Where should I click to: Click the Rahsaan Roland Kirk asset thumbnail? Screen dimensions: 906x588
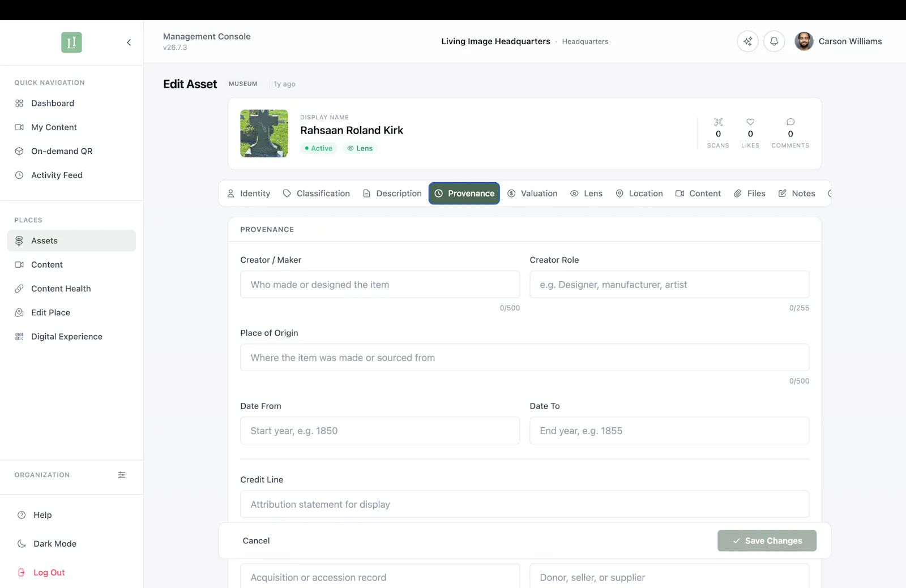[x=264, y=134]
